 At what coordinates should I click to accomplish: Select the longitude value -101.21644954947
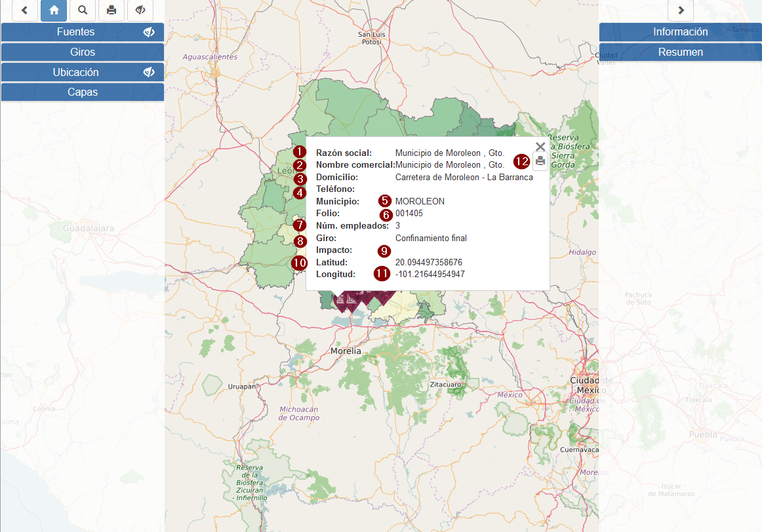430,275
